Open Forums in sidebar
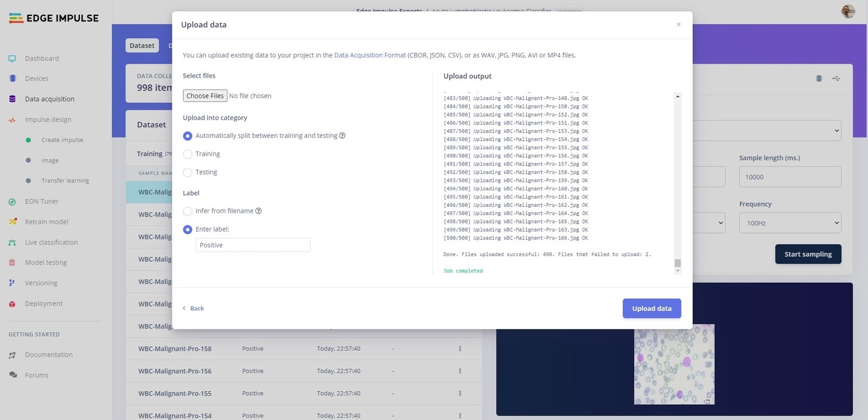 coord(36,376)
